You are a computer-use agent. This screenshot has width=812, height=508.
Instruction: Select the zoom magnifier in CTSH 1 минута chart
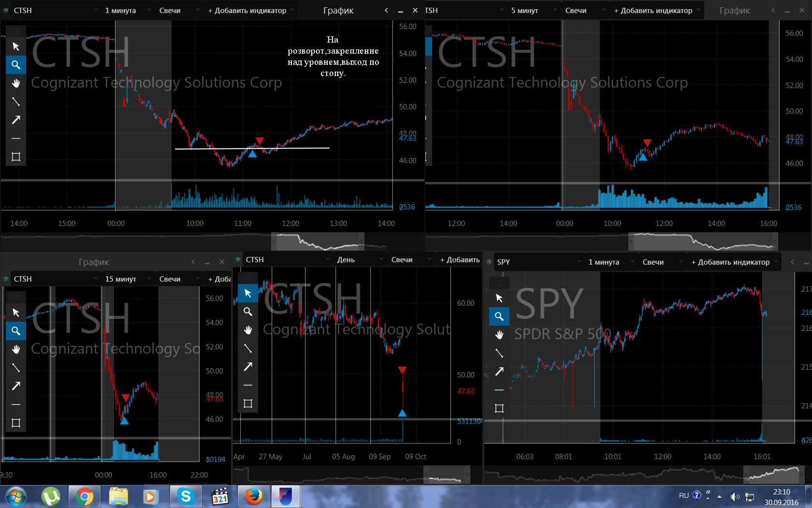point(16,65)
